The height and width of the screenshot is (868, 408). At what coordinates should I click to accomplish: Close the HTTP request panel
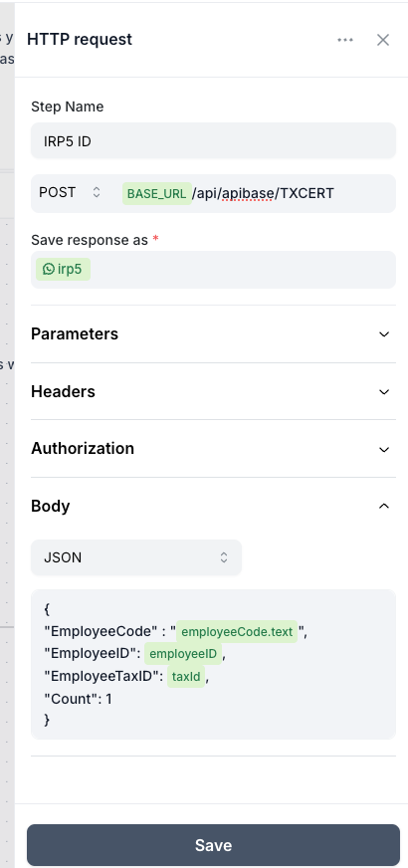(x=383, y=40)
